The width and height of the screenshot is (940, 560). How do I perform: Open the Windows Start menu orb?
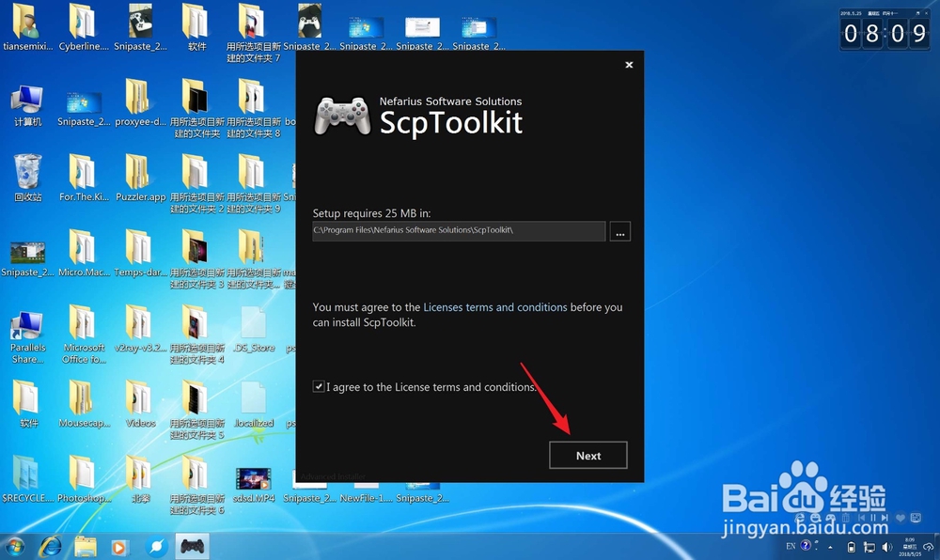(x=14, y=546)
